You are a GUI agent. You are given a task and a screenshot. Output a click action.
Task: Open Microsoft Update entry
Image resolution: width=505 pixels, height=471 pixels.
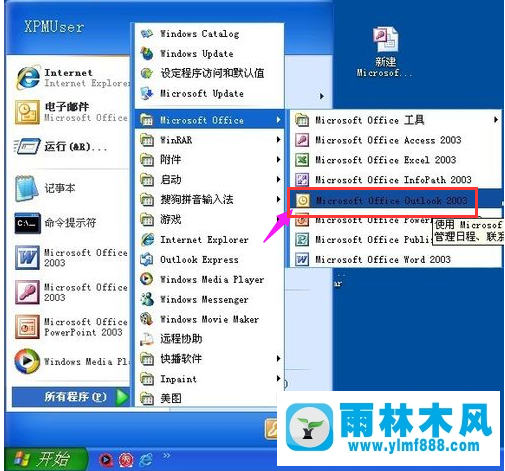click(209, 93)
